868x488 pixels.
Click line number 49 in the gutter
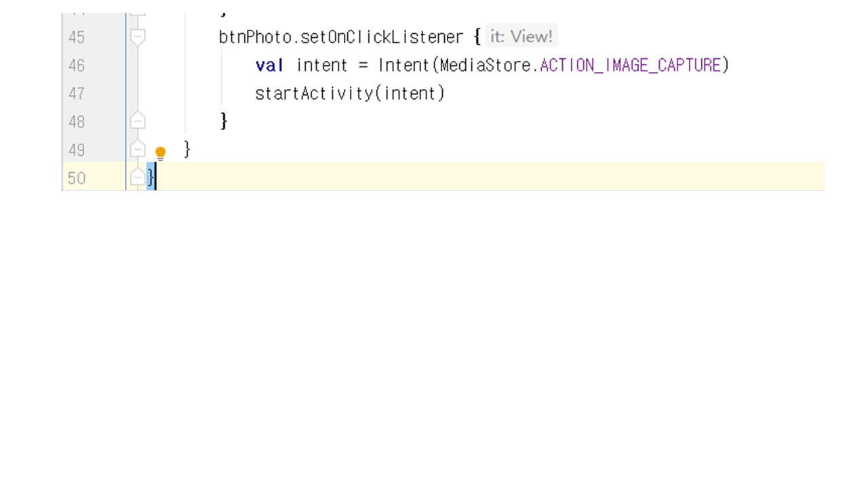tap(77, 150)
